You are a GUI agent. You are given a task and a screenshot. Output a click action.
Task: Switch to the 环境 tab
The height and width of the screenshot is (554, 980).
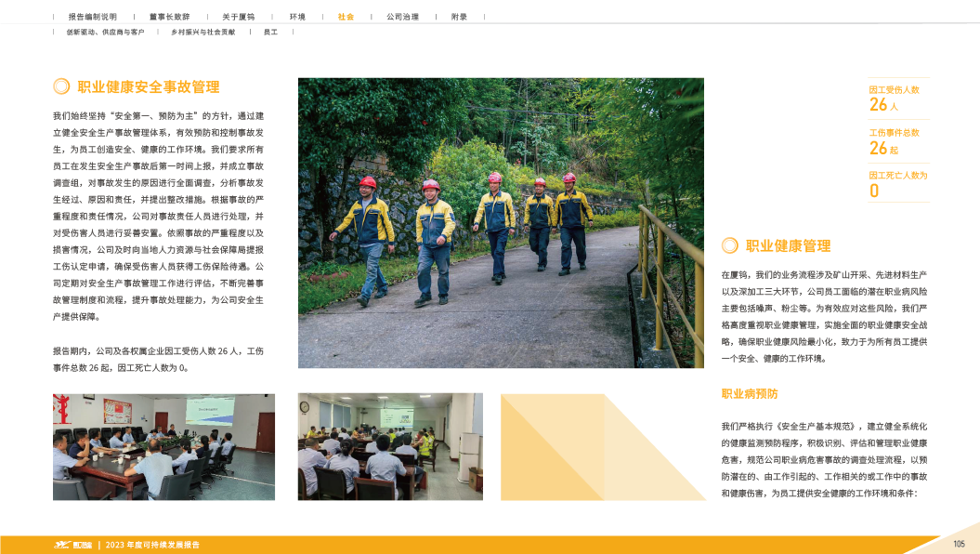pyautogui.click(x=297, y=17)
